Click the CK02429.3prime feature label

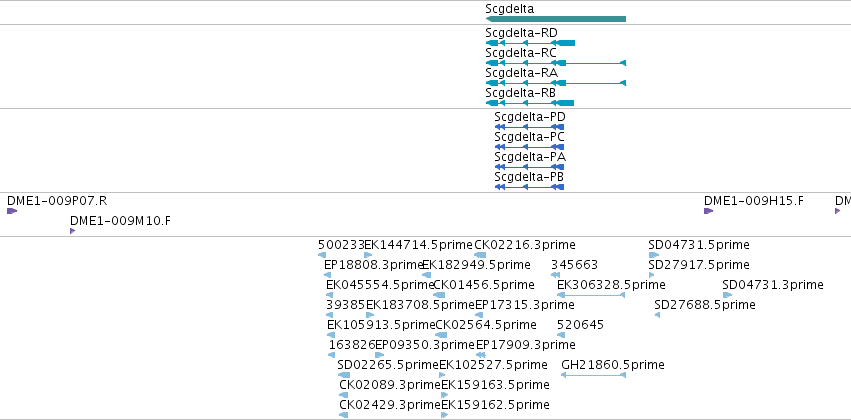(390, 405)
